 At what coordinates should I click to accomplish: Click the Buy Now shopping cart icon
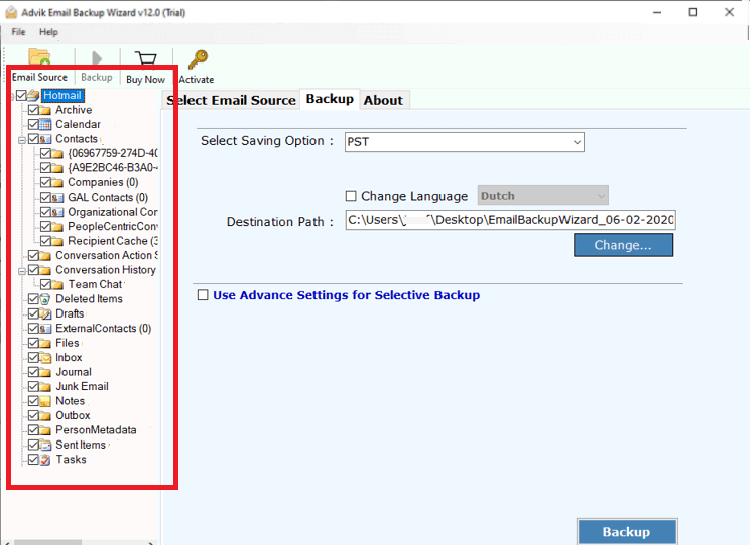pos(145,60)
